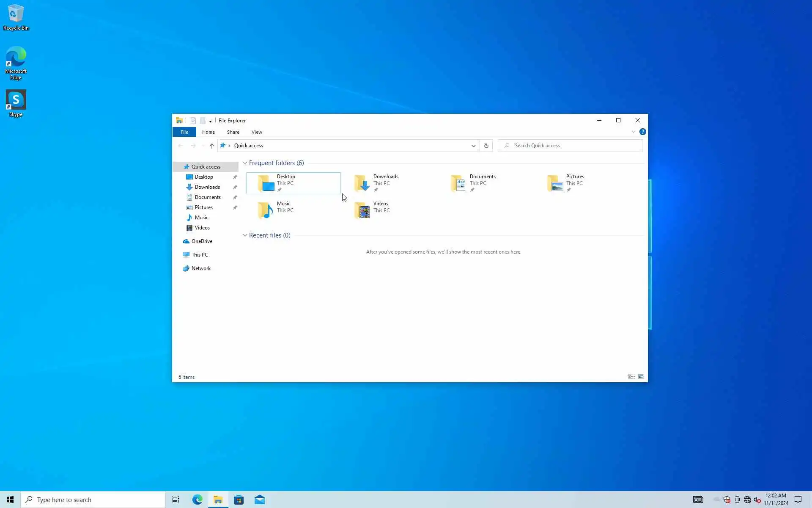Switch to details view icon in status bar
The height and width of the screenshot is (508, 812).
click(631, 377)
